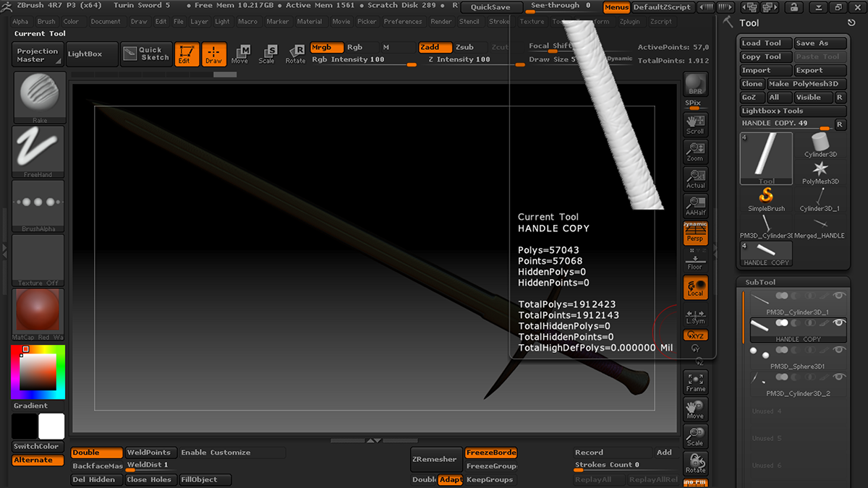Toggle the Double option button
Screen dimensions: 868x488
tap(96, 453)
